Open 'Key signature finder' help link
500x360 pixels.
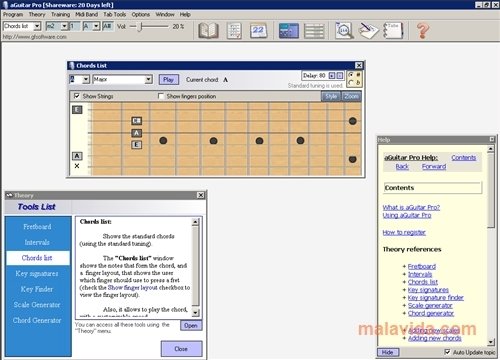(436, 297)
